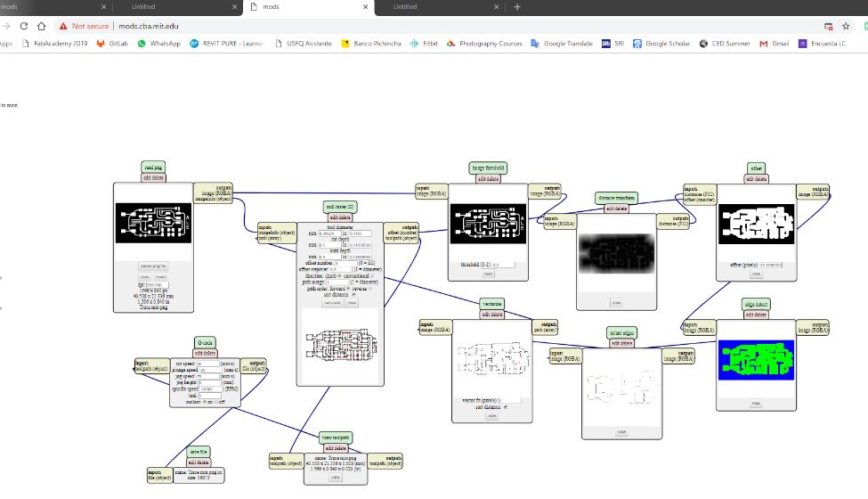Select the read png module title
This screenshot has height=499, width=868.
pos(153,168)
